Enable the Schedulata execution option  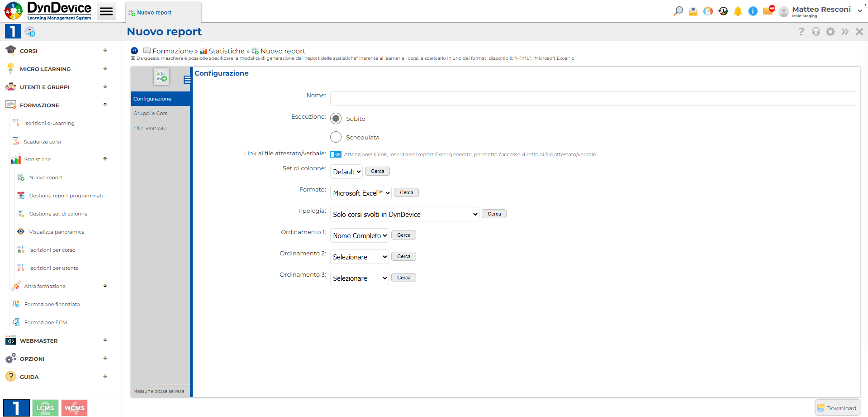(336, 137)
